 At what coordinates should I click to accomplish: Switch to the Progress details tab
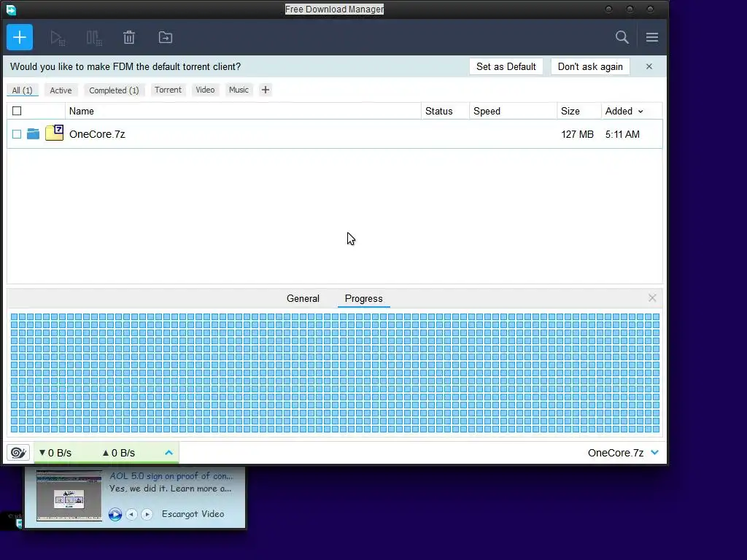(363, 298)
